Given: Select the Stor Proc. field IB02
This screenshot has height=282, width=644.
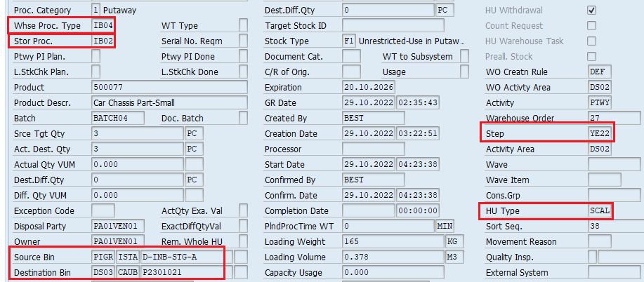Looking at the screenshot, I should click(x=103, y=41).
